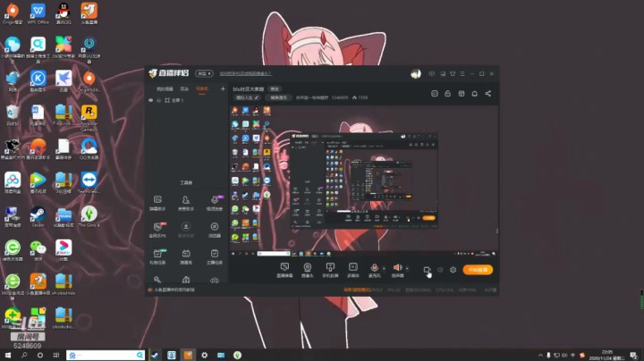Open the system tray volume control
644x361 pixels.
564,355
